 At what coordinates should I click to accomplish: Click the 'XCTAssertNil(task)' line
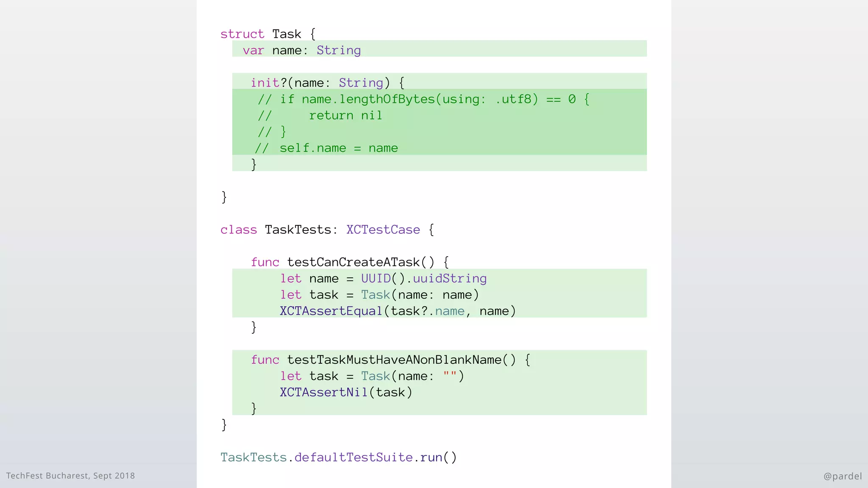click(346, 392)
